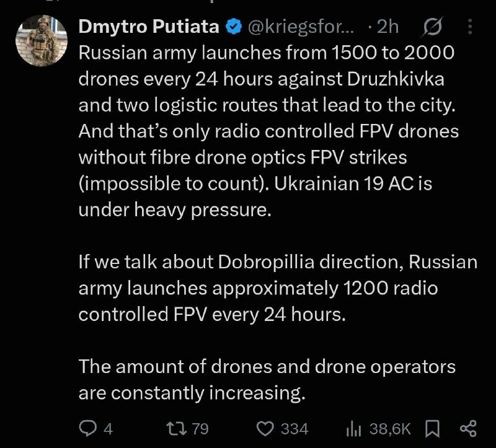Click the paragraph about Druzhkivka drones
The height and width of the screenshot is (448, 496).
tap(268, 131)
